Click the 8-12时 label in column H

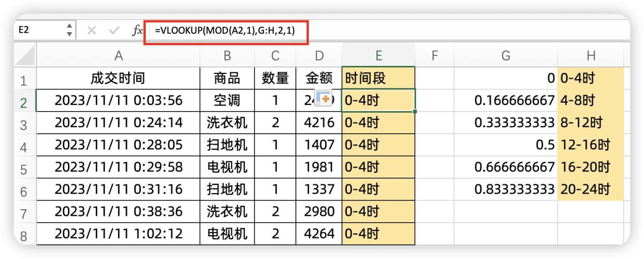point(590,123)
